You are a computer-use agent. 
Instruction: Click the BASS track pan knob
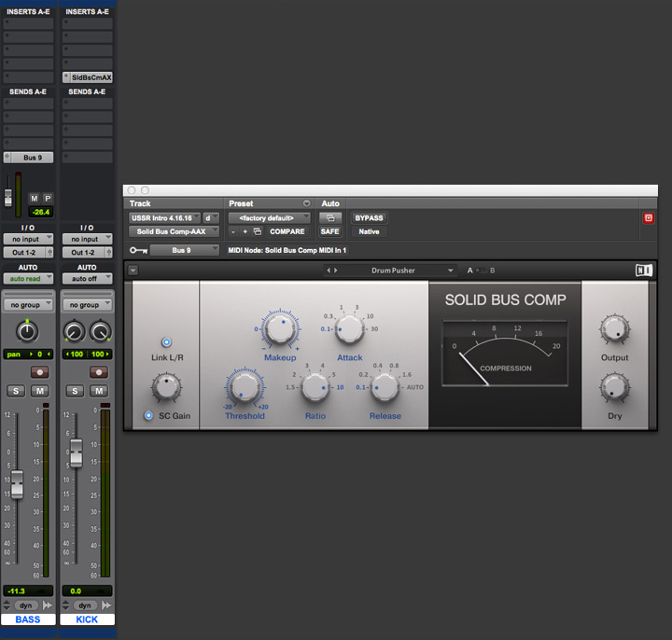pyautogui.click(x=27, y=332)
